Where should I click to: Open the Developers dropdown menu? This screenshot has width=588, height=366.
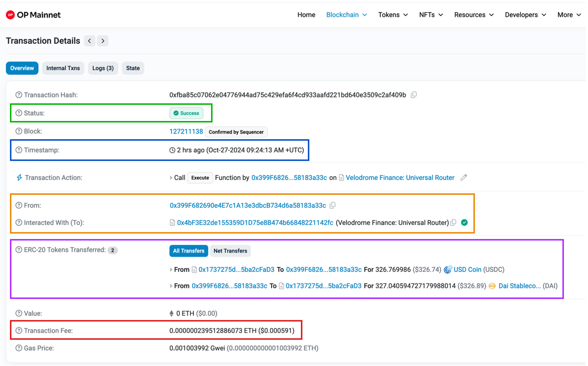click(x=526, y=15)
